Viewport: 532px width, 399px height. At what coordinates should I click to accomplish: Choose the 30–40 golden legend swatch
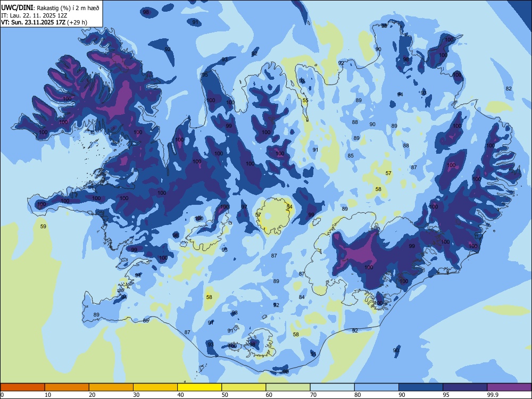(155, 387)
